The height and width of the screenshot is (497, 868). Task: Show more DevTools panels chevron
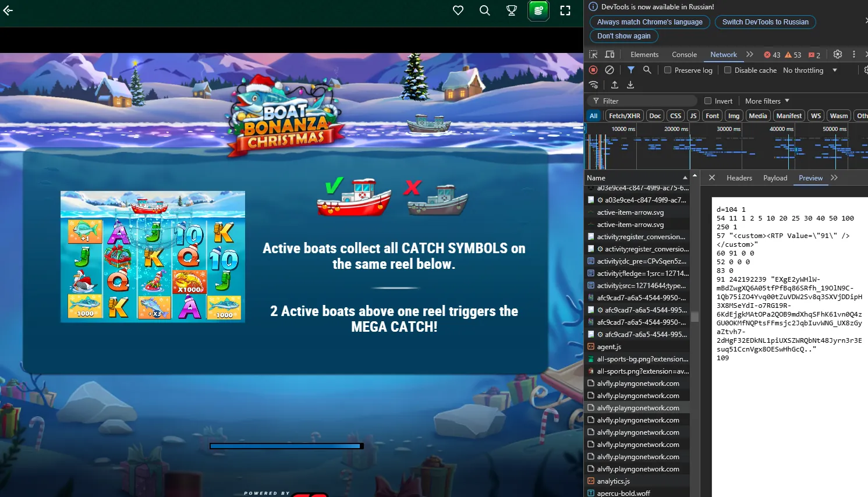pyautogui.click(x=750, y=54)
